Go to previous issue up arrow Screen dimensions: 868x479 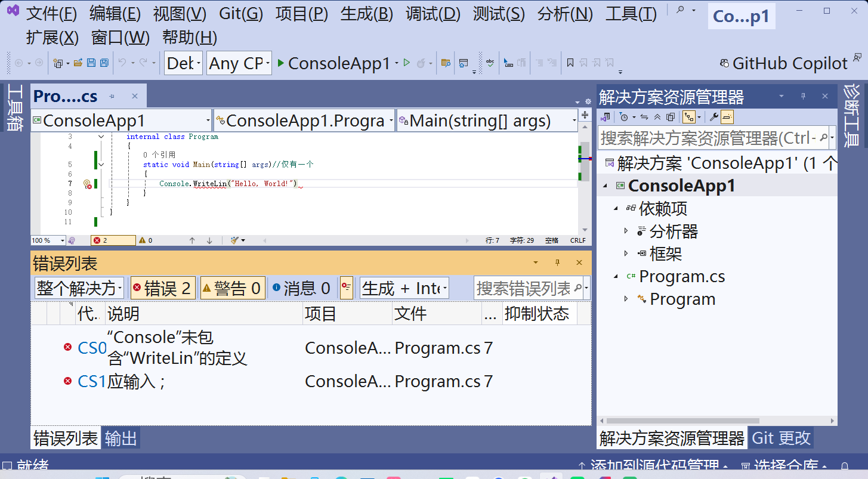[192, 240]
